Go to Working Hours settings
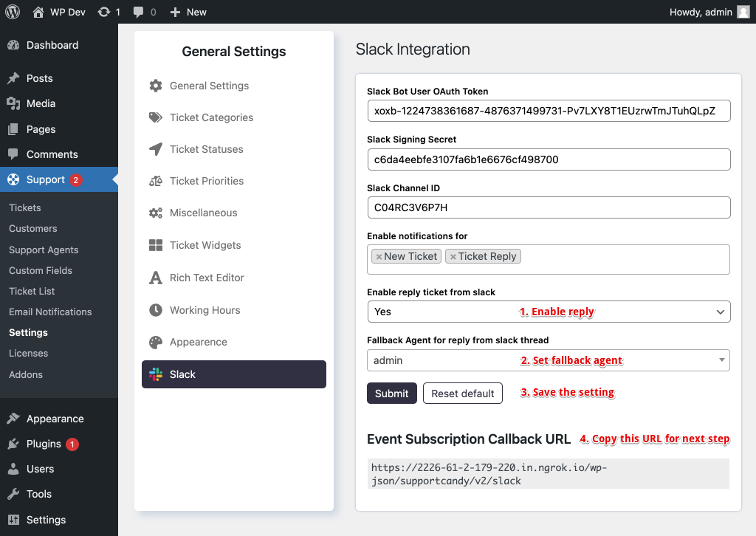Image resolution: width=756 pixels, height=536 pixels. (234, 310)
